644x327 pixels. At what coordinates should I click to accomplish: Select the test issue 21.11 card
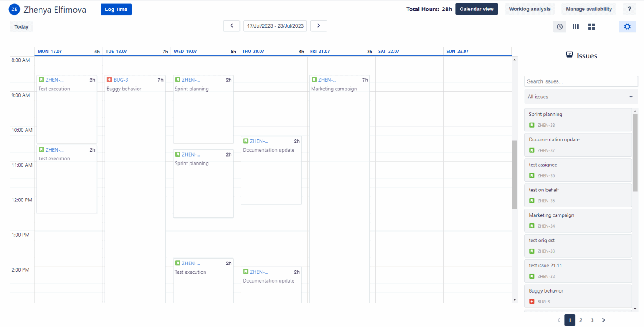pyautogui.click(x=578, y=271)
